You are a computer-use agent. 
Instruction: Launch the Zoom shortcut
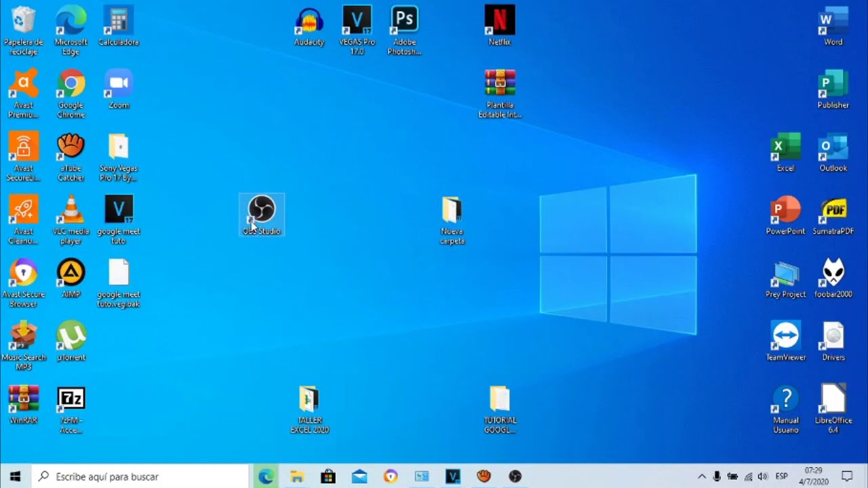point(119,90)
